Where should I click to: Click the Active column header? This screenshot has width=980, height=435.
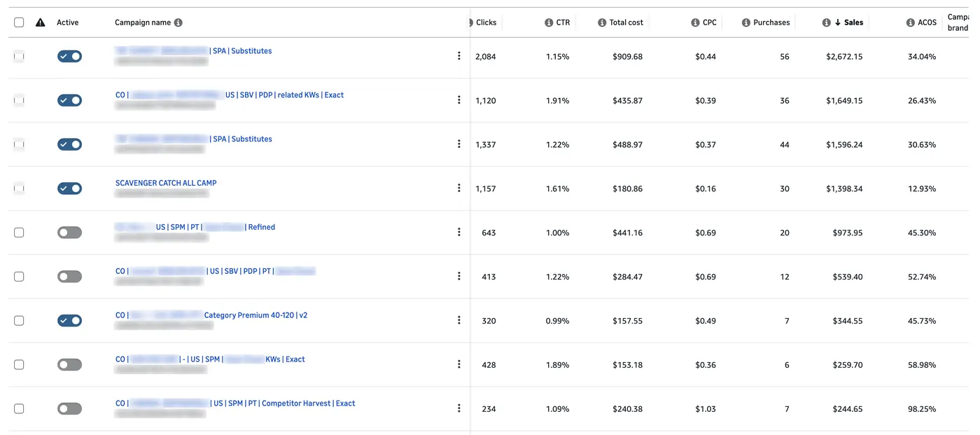(68, 22)
